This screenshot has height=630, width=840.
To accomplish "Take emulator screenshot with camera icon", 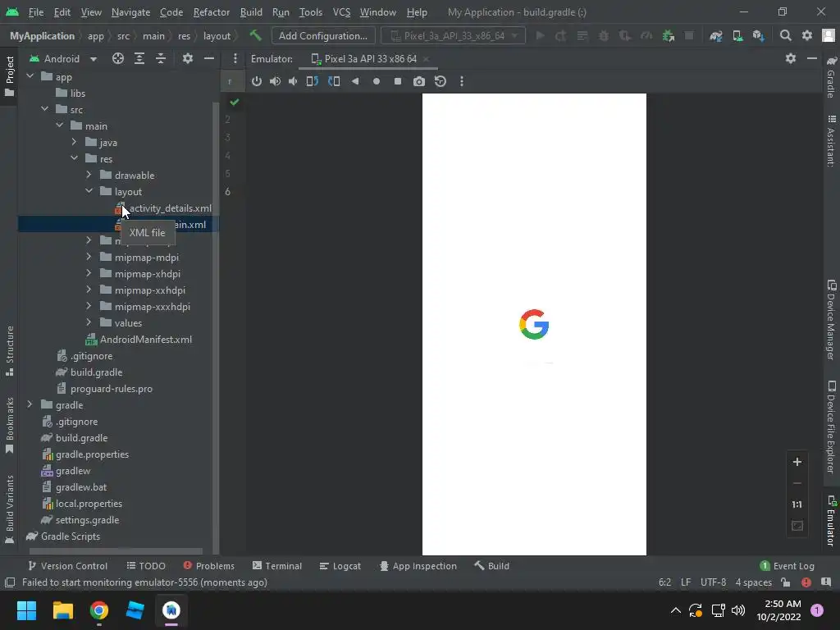I will (x=419, y=81).
